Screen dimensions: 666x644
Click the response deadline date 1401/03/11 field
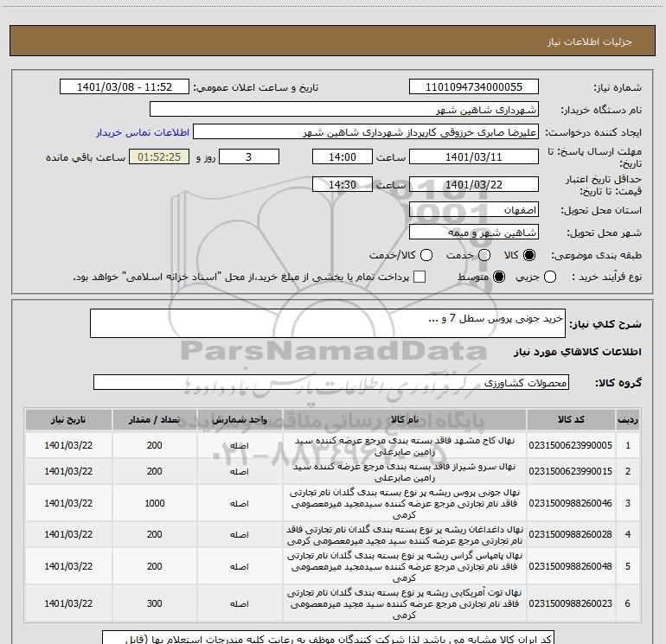[474, 156]
